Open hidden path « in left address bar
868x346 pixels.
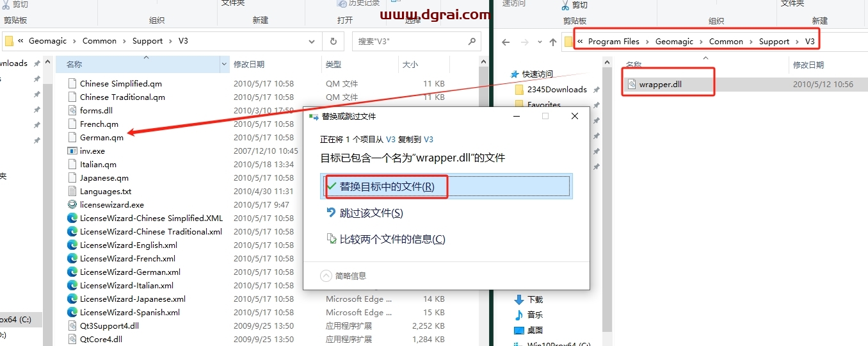pos(20,41)
